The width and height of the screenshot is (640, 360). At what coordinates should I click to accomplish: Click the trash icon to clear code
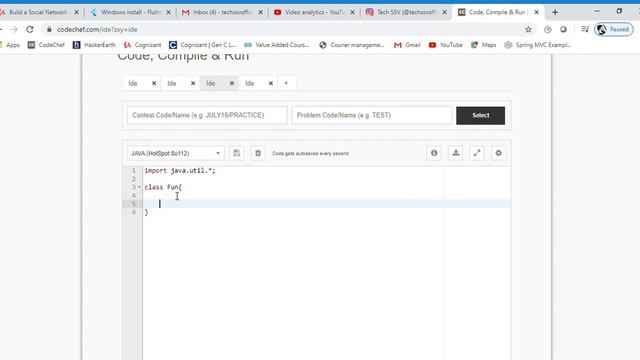point(258,153)
